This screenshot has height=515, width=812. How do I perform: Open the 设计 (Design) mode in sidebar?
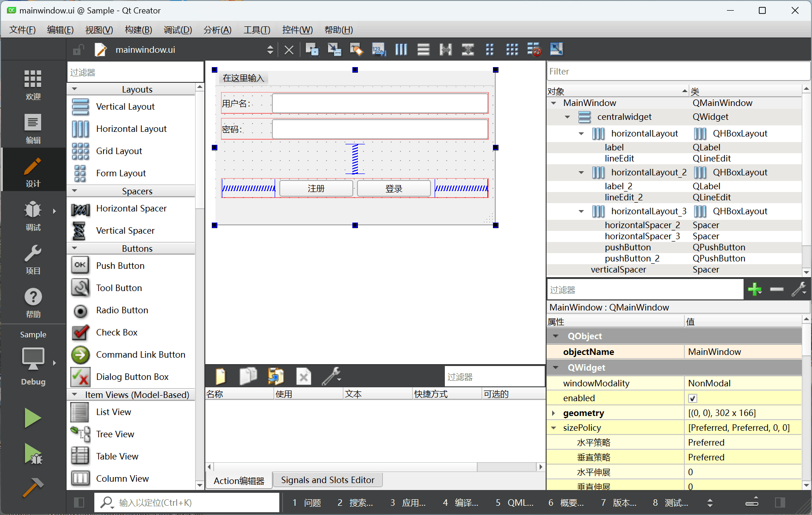33,172
